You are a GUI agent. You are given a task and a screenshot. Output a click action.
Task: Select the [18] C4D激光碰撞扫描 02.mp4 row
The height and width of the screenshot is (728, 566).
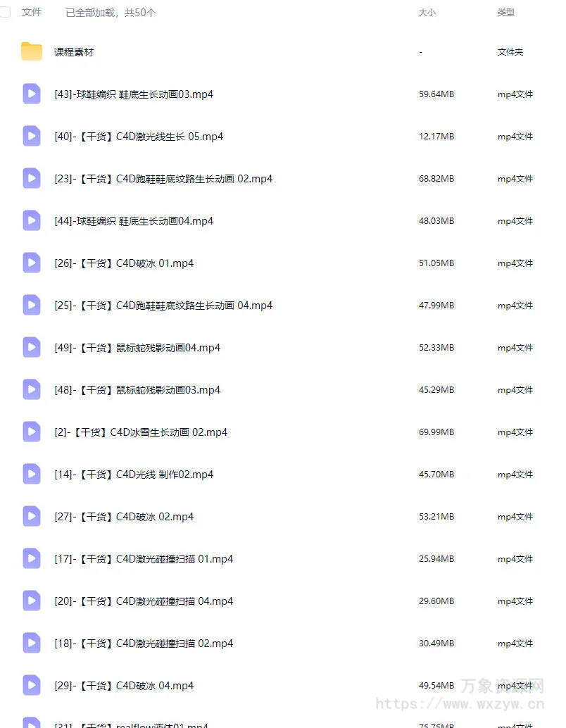click(x=279, y=643)
